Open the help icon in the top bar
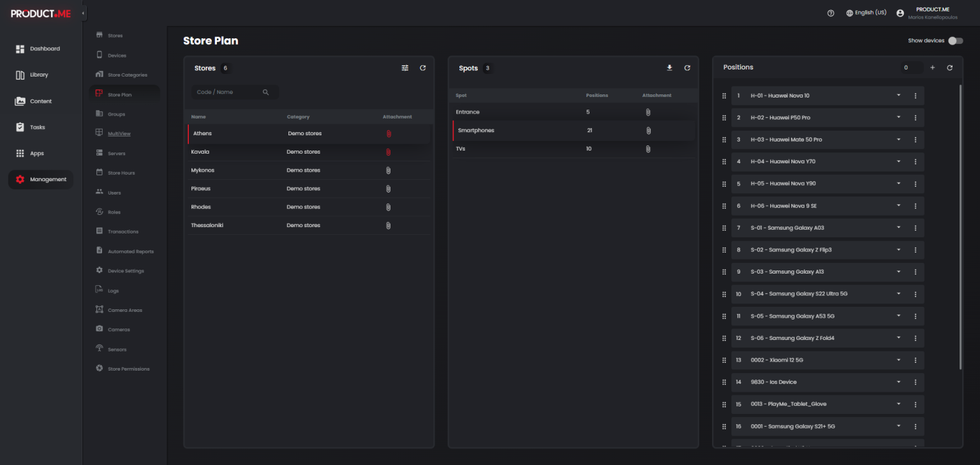980x465 pixels. pos(830,12)
